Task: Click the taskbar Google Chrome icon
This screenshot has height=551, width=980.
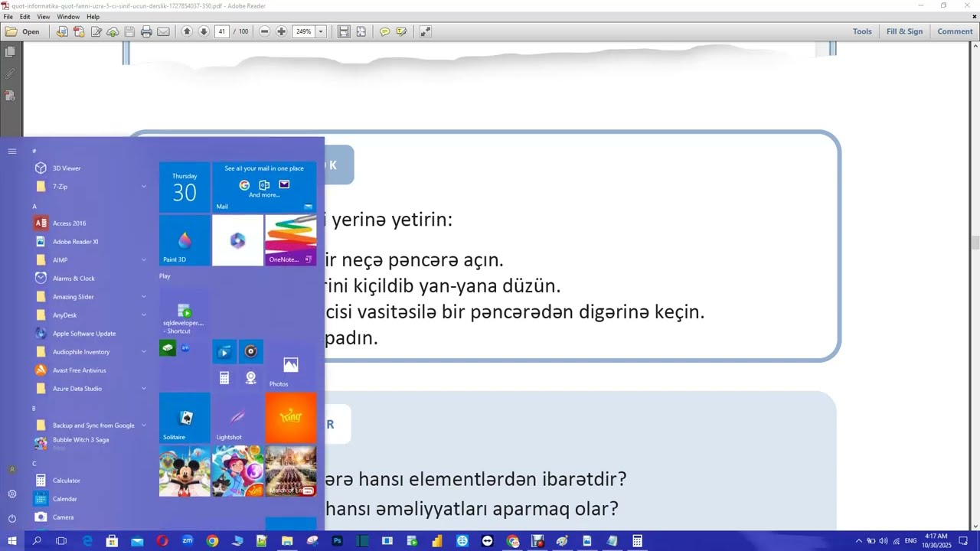Action: pos(212,541)
